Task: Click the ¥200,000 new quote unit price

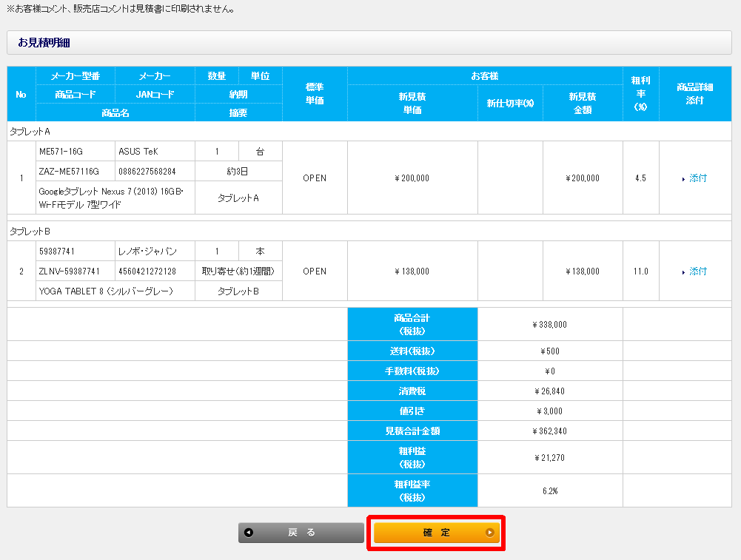Action: (x=412, y=178)
